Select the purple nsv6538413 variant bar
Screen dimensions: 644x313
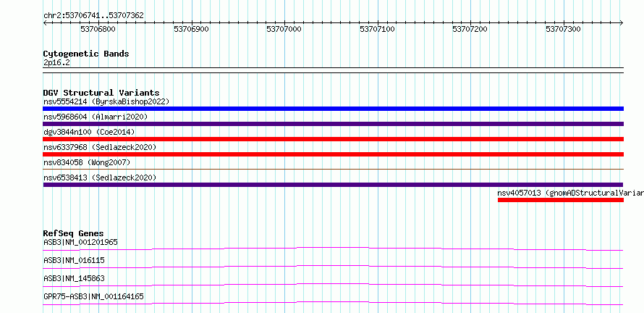[x=333, y=185]
